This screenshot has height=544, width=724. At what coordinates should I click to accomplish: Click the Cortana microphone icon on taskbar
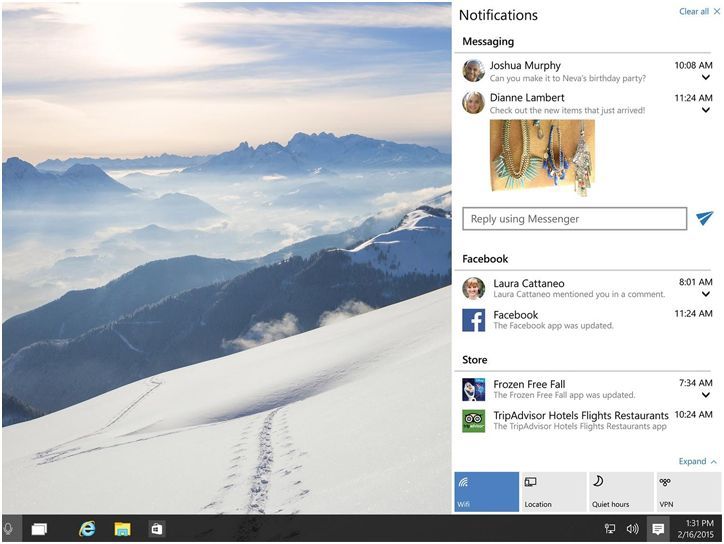8,529
